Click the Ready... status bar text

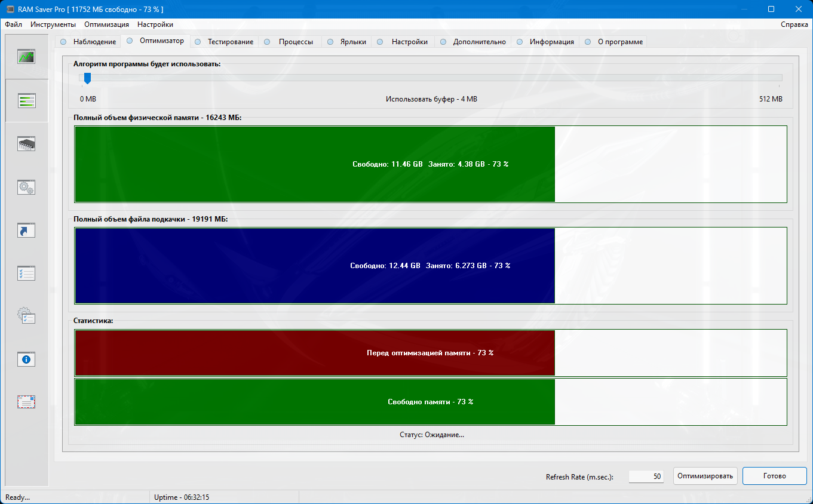coord(17,497)
